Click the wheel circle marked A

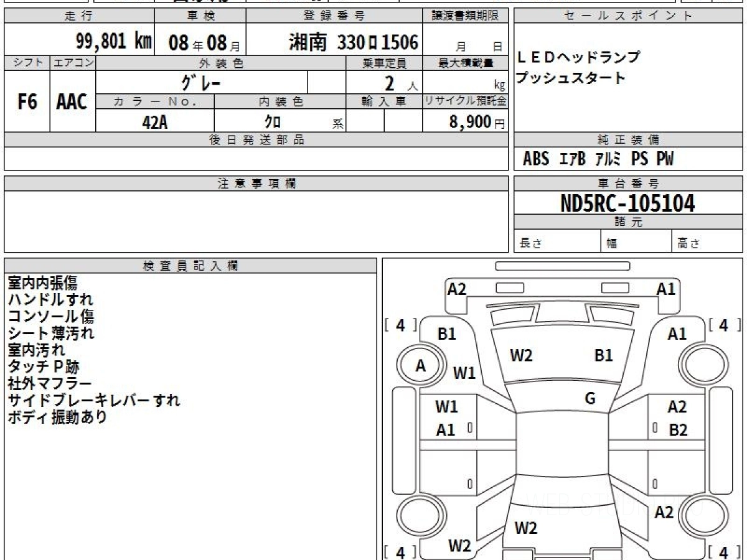[421, 366]
